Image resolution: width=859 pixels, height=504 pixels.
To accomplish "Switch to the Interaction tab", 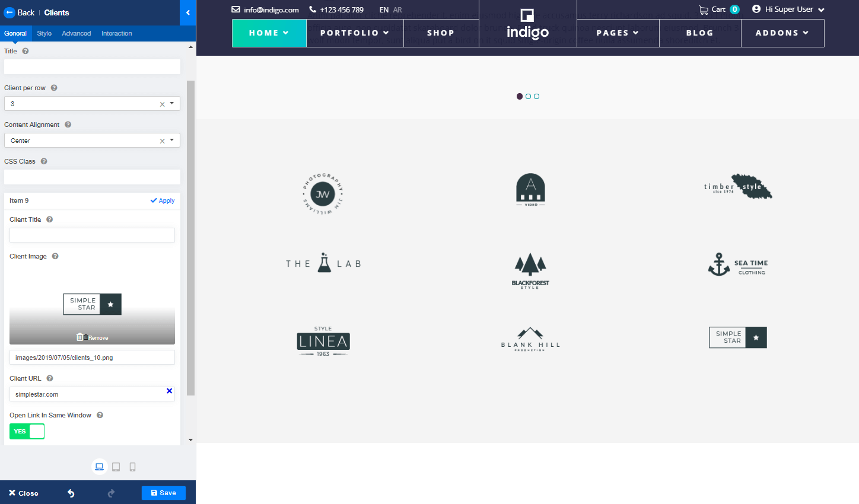I will click(x=117, y=33).
